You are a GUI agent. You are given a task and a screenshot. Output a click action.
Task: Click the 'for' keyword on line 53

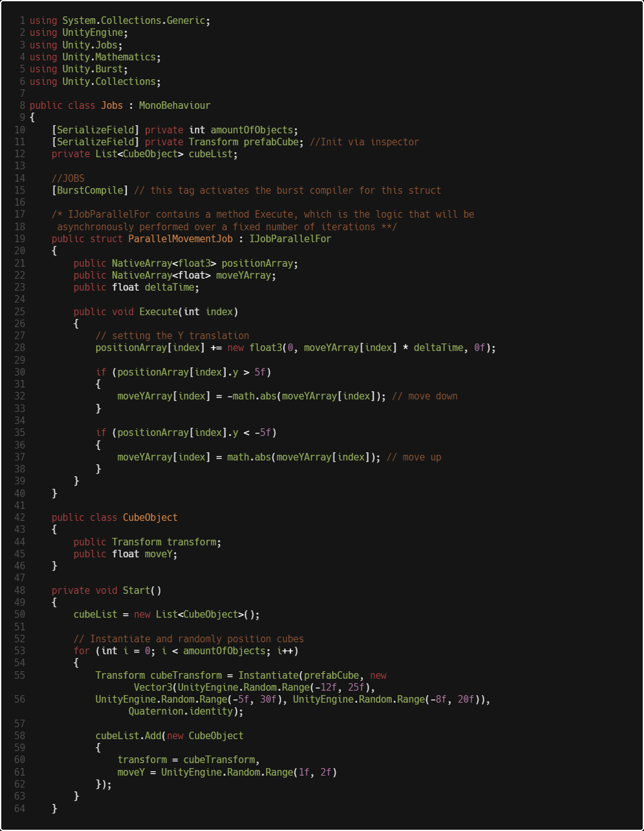(82, 651)
